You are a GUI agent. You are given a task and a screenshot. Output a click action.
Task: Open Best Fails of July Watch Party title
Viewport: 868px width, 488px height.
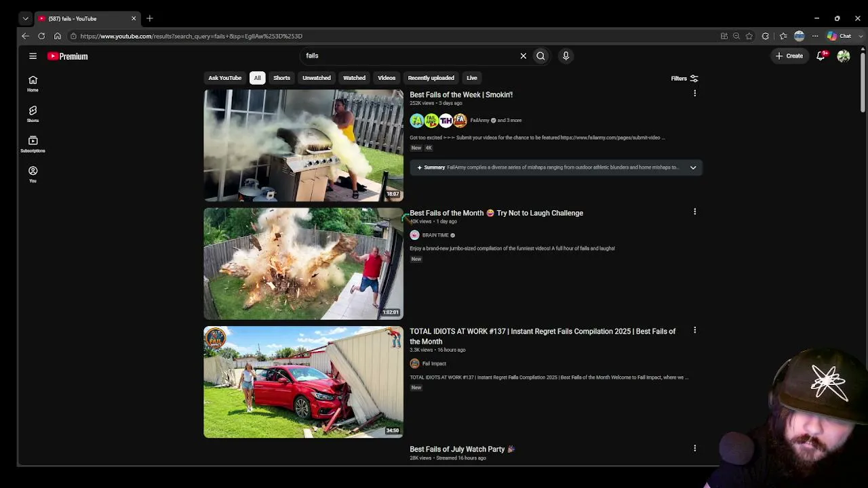(462, 449)
